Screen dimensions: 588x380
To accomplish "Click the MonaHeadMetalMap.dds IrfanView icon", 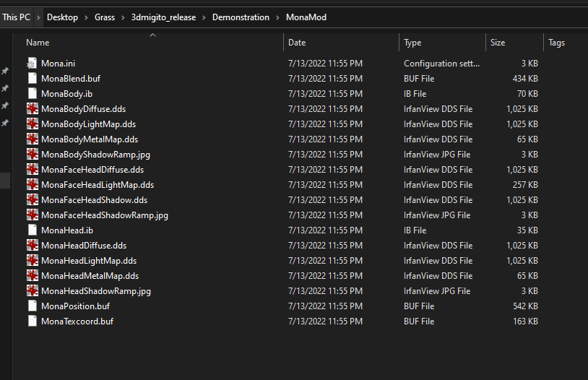I will point(33,276).
